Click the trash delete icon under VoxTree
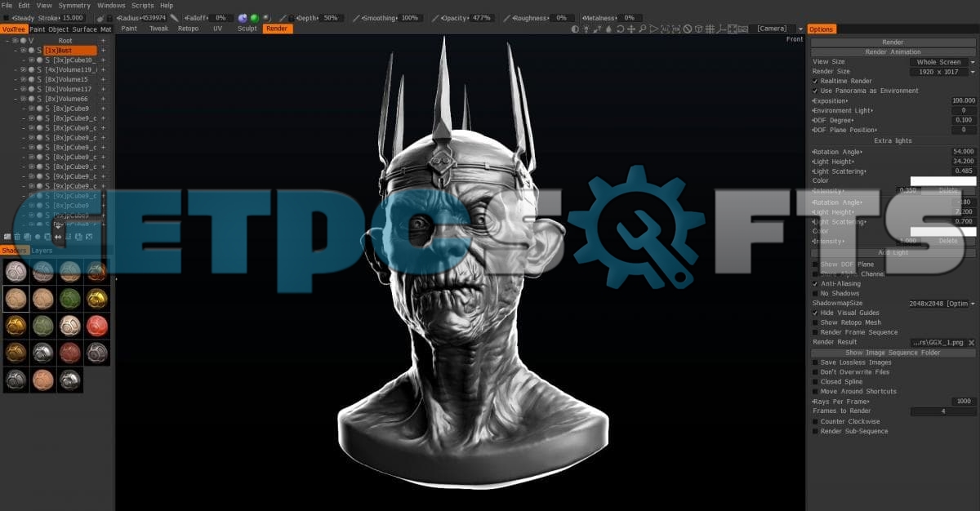This screenshot has width=980, height=511. pos(17,237)
